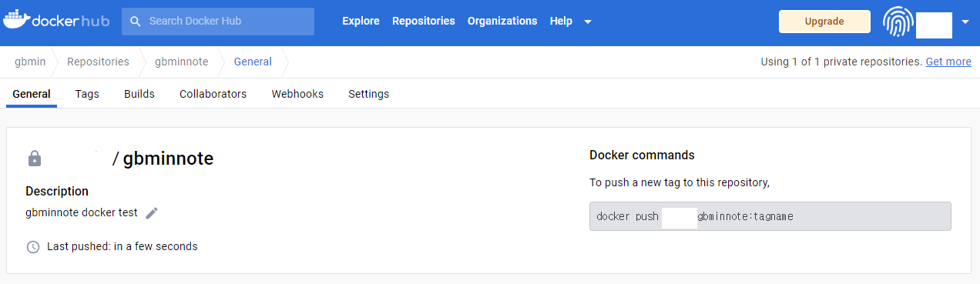Click the Upgrade button

coord(824,22)
